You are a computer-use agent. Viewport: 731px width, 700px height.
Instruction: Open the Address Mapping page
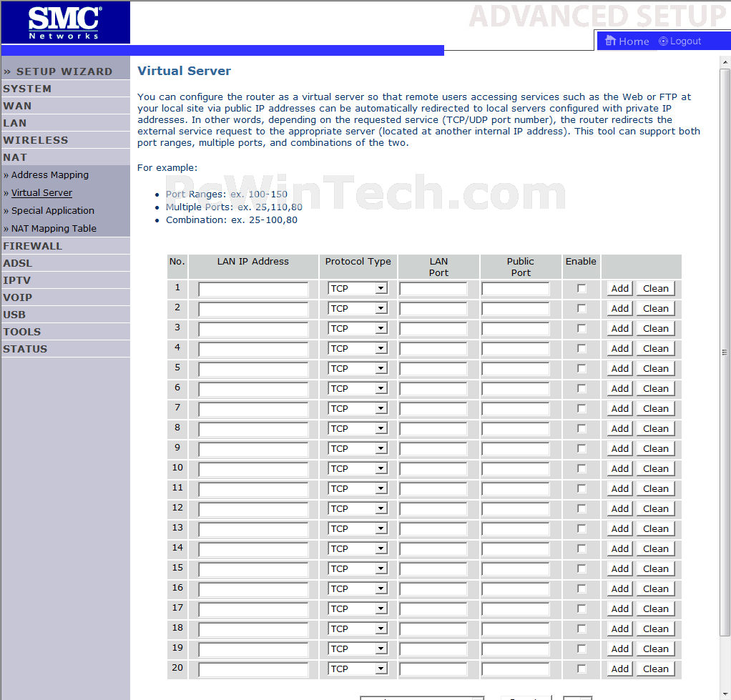pos(50,174)
